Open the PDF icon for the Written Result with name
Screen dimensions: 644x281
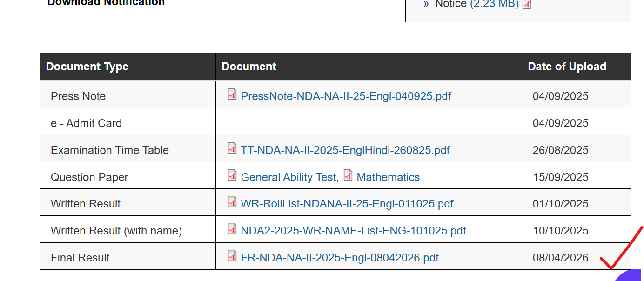click(232, 229)
